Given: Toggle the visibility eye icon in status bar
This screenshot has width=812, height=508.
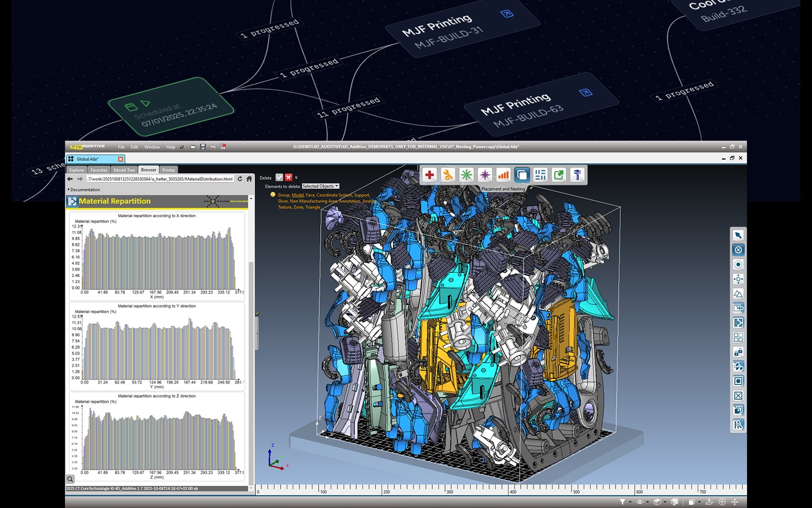Looking at the screenshot, I should coord(640,502).
